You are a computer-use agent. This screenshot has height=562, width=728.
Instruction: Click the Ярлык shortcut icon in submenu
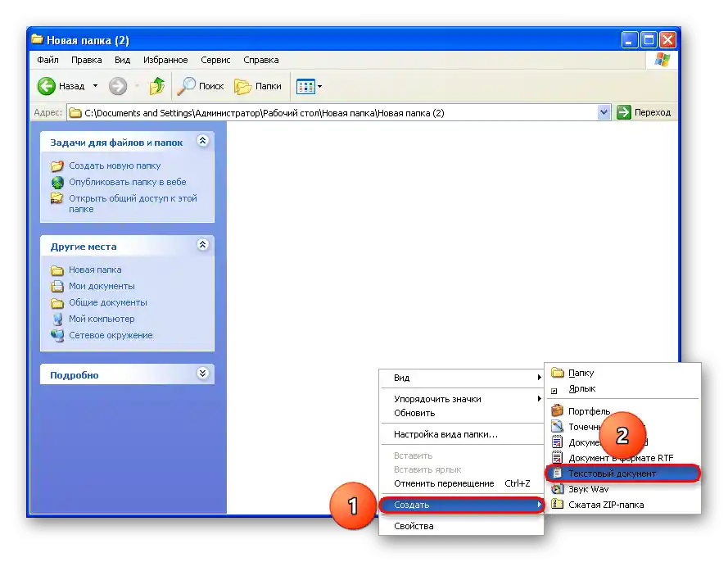point(554,391)
